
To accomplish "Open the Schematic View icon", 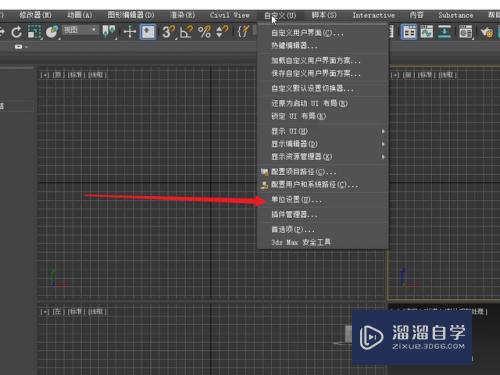I will click(444, 32).
